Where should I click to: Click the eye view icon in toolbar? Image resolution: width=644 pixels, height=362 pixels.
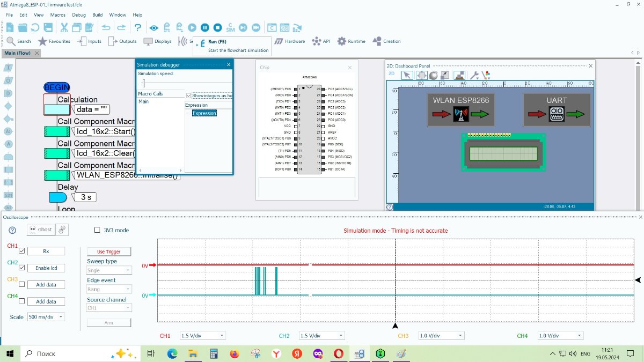153,27
